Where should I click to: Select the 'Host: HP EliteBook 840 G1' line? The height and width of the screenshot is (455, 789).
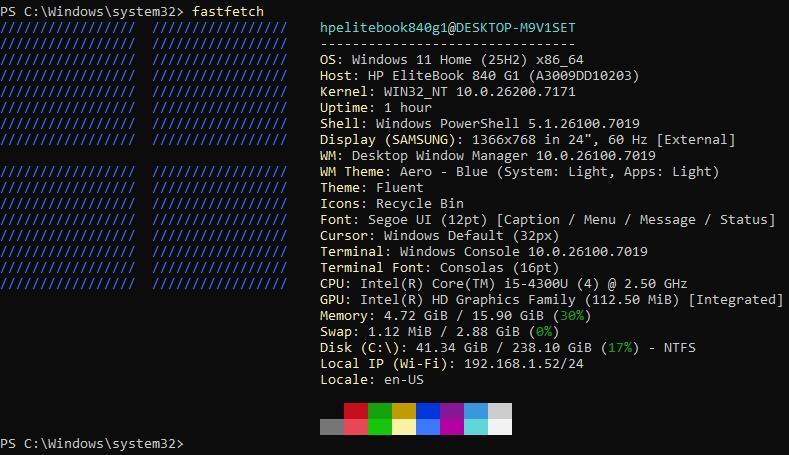click(x=479, y=76)
